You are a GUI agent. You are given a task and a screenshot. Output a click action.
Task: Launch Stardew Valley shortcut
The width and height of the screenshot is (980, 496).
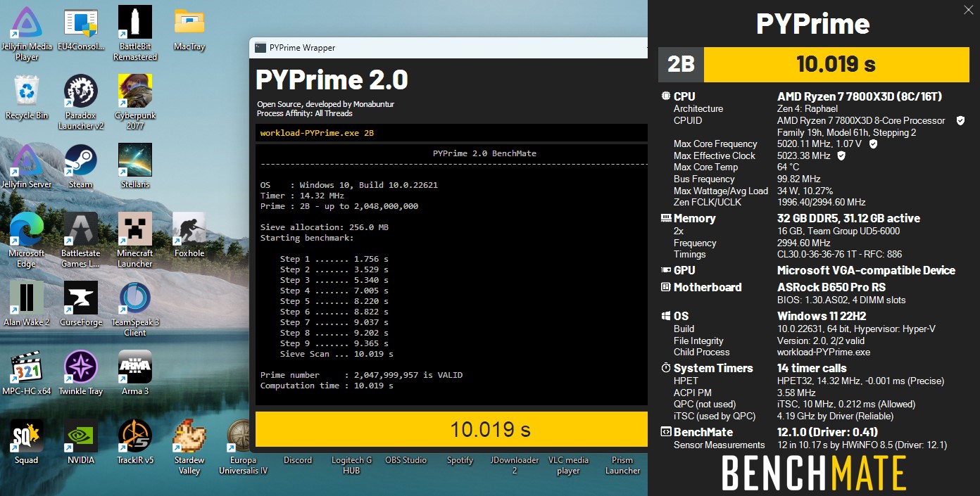(x=189, y=447)
